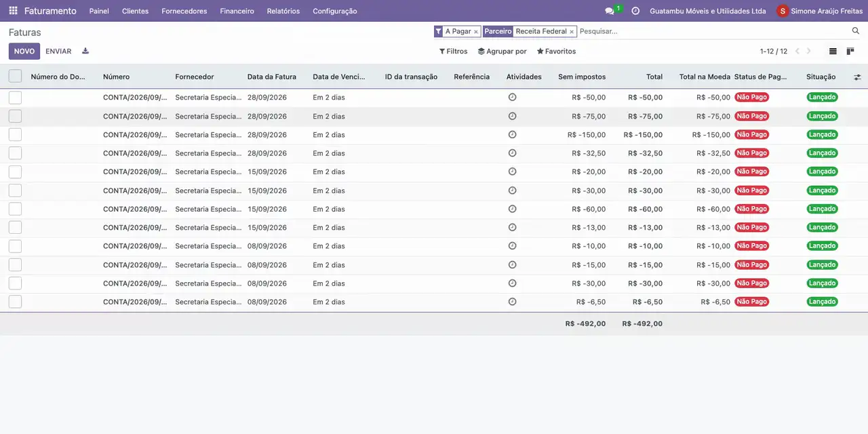The width and height of the screenshot is (868, 434).
Task: Open the Favoritos dropdown
Action: click(x=556, y=52)
